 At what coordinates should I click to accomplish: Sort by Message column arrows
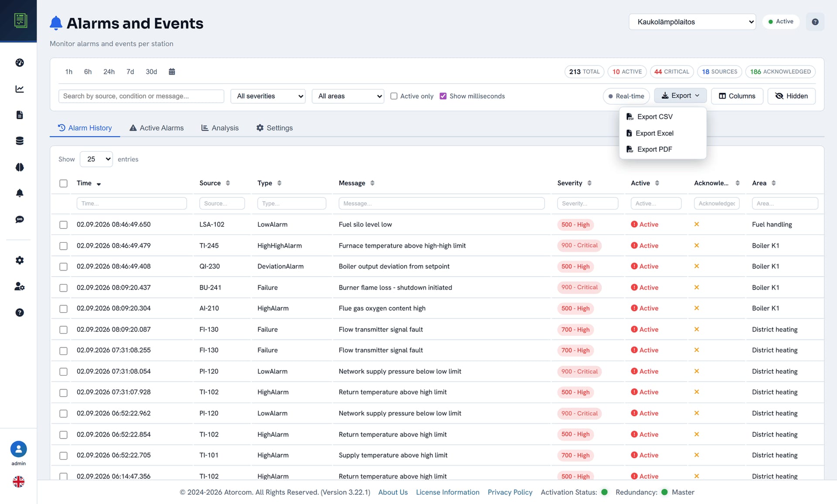(372, 183)
